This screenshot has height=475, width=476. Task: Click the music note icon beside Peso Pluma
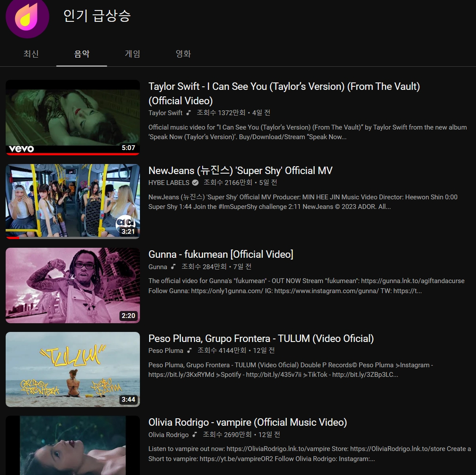(x=189, y=350)
